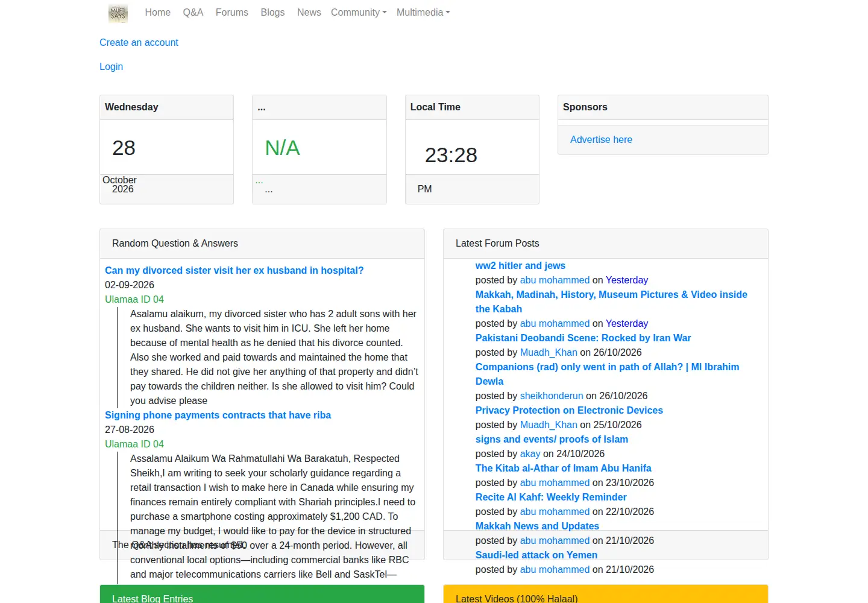Open abu mohammed profile under ww2 post
The height and width of the screenshot is (603, 868).
pyautogui.click(x=555, y=280)
